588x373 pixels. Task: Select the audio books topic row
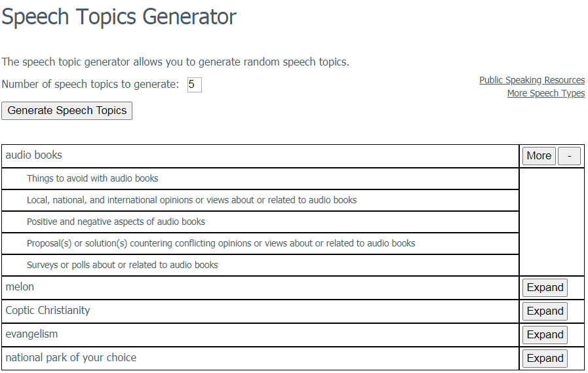coord(260,156)
